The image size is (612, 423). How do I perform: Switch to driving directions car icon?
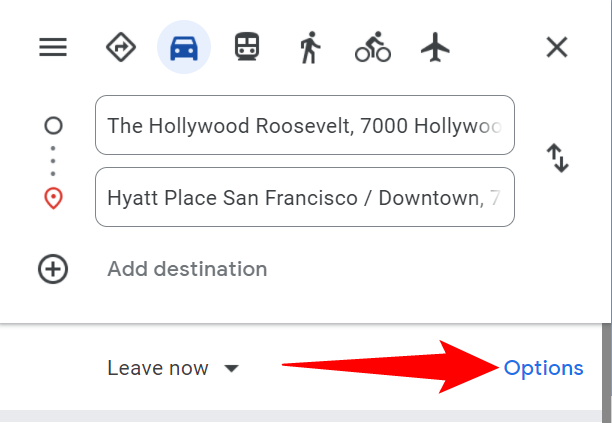click(184, 47)
